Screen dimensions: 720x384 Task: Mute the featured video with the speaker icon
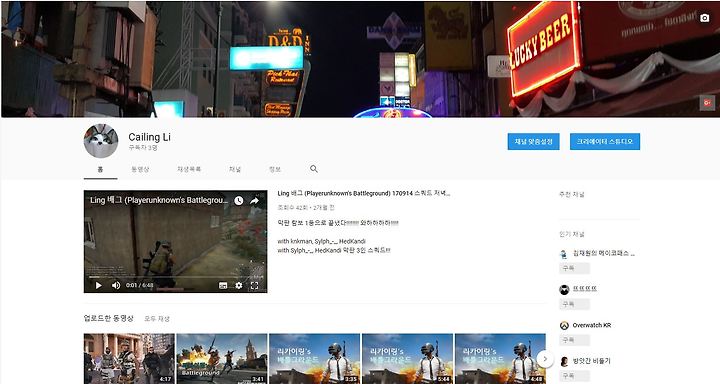coord(116,285)
